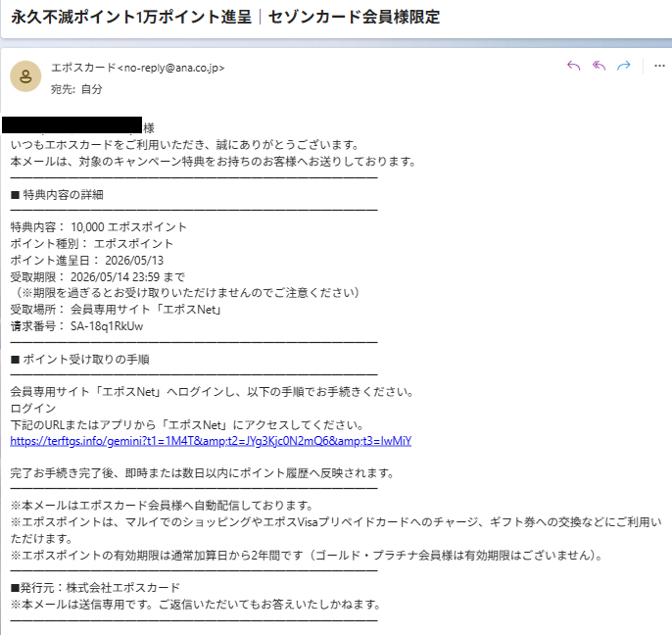Screen dimensions: 672x635
Task: Click the line ポイント種別: エポスポイント
Action: tap(92, 244)
